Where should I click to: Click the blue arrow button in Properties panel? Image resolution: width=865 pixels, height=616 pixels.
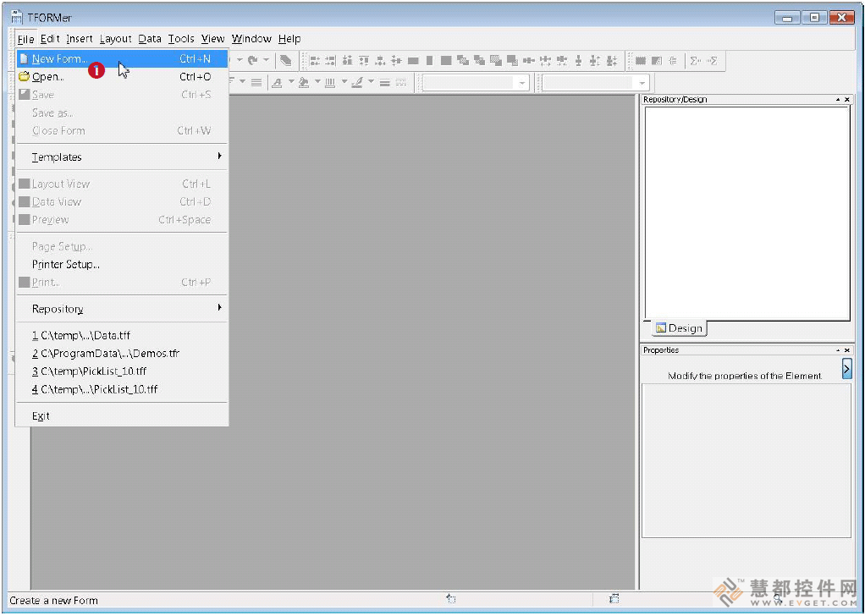tap(846, 368)
